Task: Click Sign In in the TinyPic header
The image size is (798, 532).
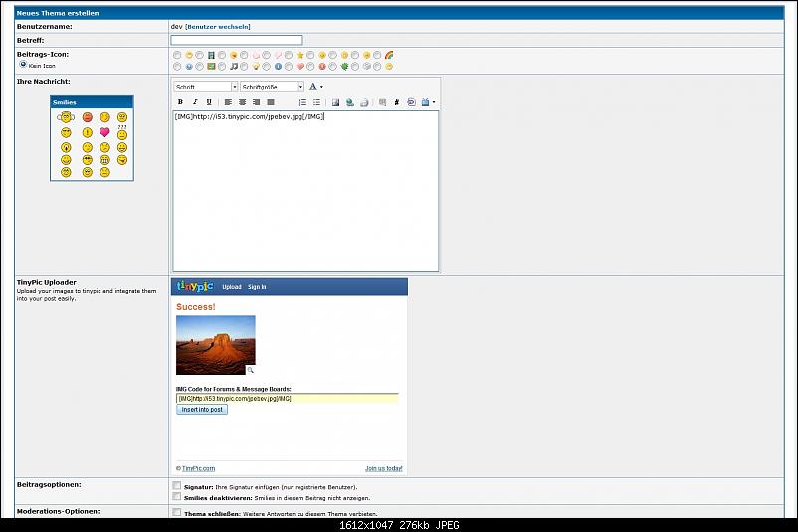Action: pyautogui.click(x=257, y=287)
